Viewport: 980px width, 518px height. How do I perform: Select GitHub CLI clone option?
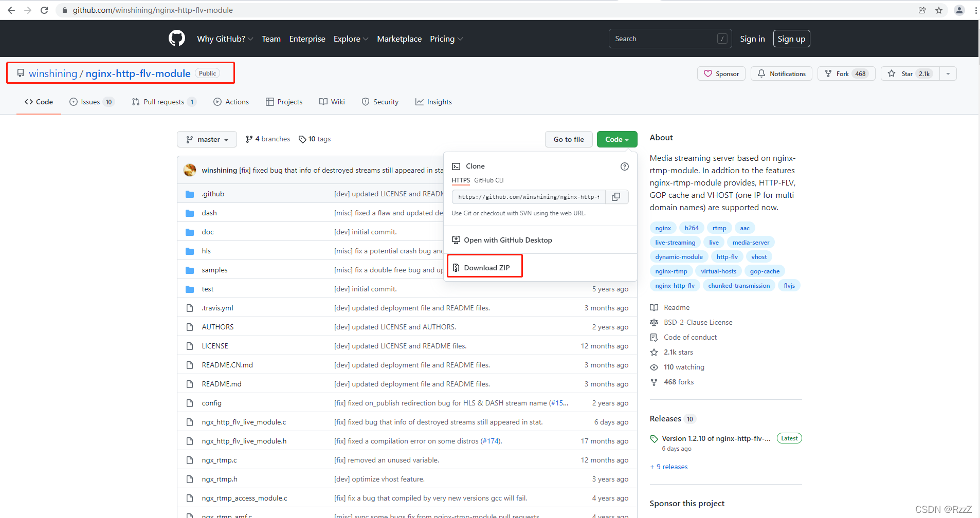488,180
